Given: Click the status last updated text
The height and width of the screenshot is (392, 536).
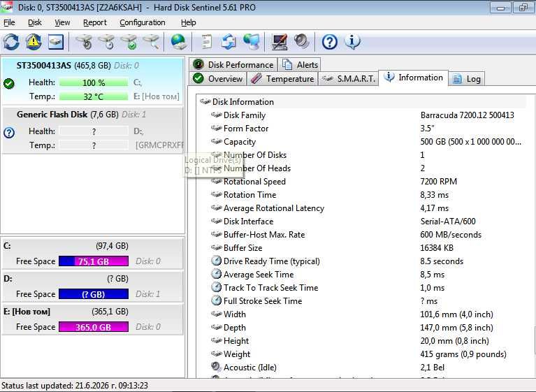Looking at the screenshot, I should 75,386.
